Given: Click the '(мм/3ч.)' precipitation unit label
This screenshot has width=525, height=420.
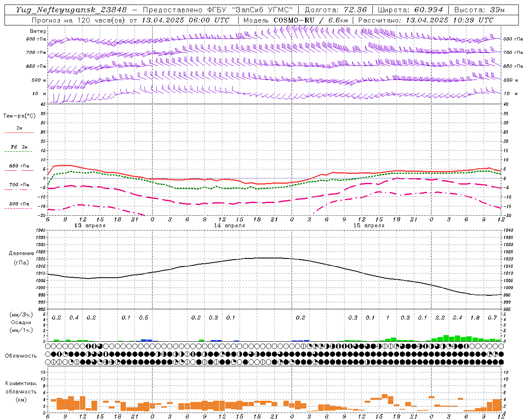Looking at the screenshot, I should point(21,315).
